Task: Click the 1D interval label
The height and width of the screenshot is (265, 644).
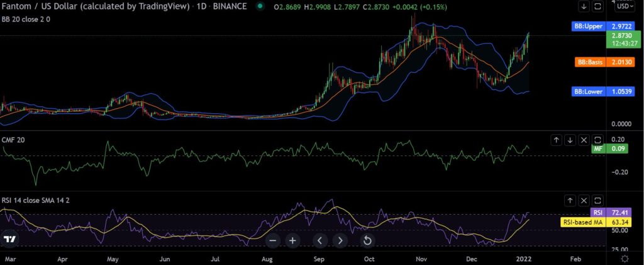Action: click(x=202, y=6)
